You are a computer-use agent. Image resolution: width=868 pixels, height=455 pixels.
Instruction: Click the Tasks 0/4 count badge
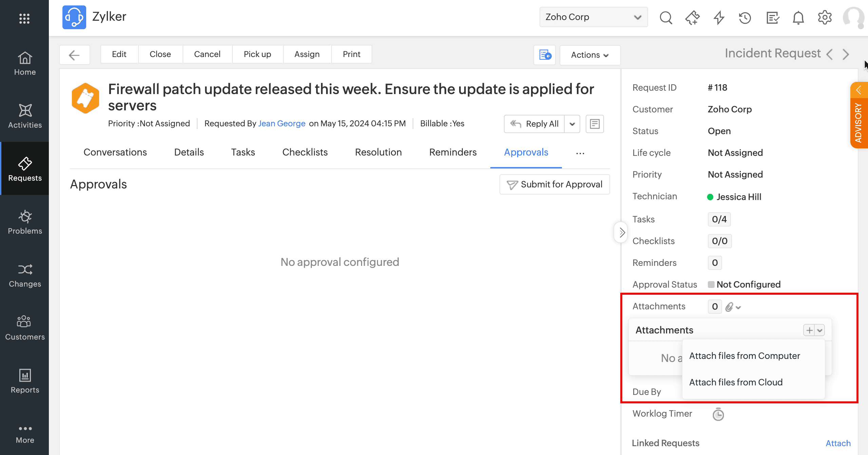click(719, 219)
